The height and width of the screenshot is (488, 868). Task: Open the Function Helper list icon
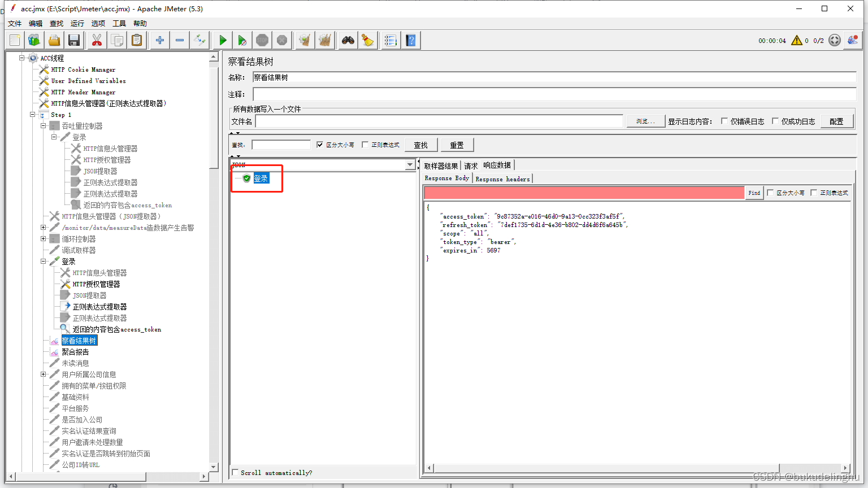(390, 40)
